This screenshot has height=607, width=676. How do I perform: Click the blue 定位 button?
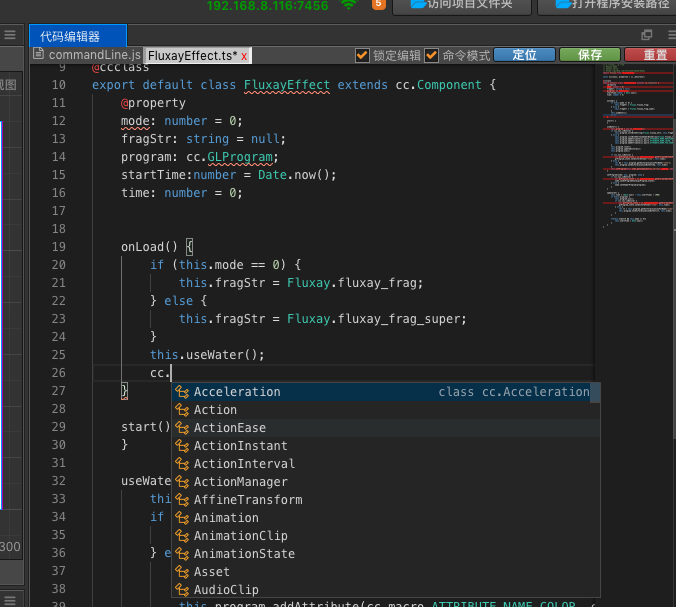tap(524, 55)
